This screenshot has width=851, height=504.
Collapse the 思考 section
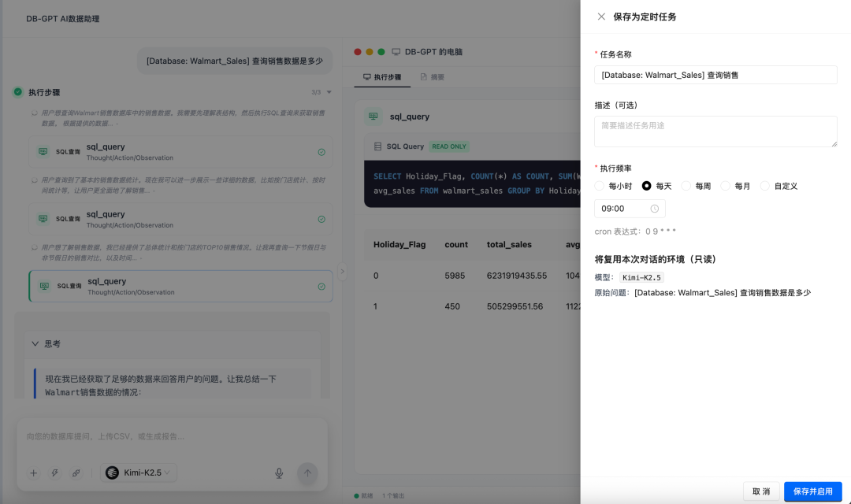35,344
